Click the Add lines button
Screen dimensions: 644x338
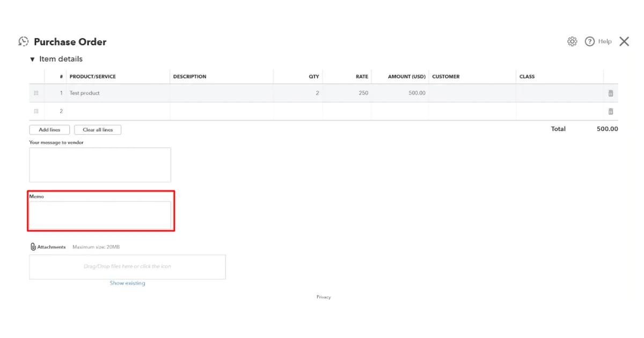[x=49, y=130]
